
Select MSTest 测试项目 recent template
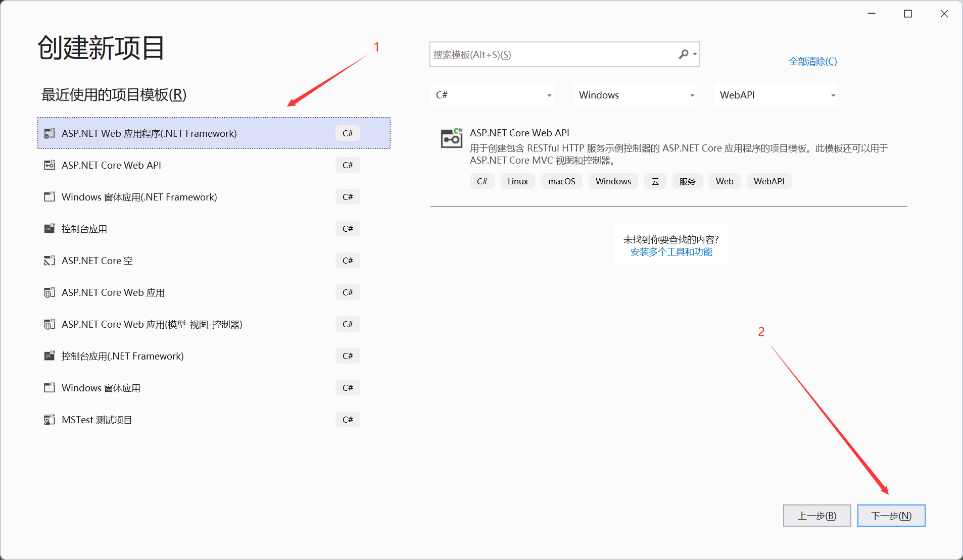[214, 420]
